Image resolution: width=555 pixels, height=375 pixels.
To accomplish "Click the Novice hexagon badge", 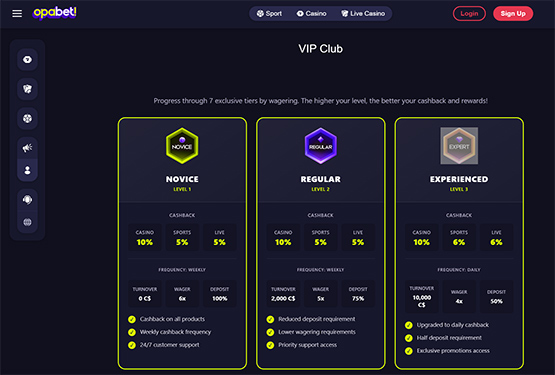I will [x=182, y=146].
